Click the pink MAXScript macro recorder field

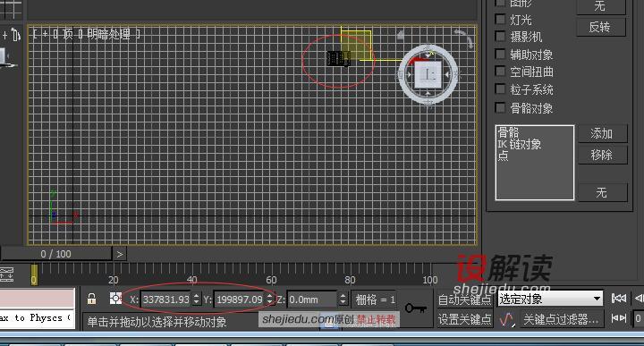pos(37,299)
